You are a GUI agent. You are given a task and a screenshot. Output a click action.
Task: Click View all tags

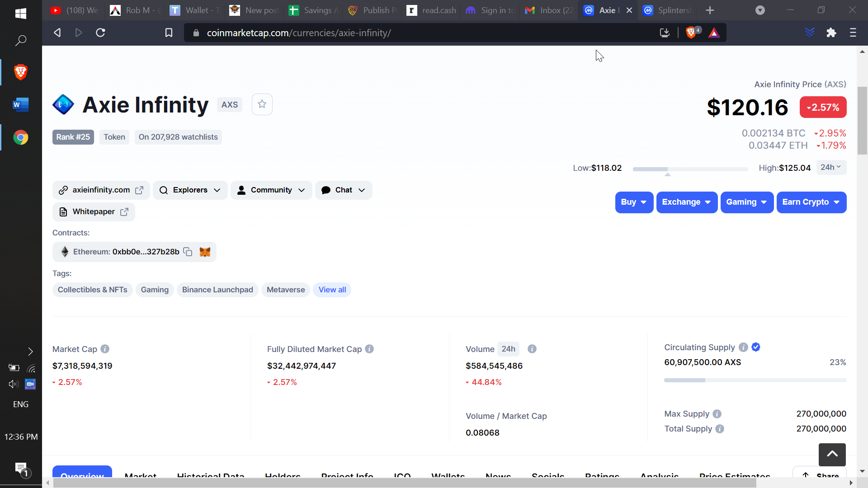pyautogui.click(x=332, y=290)
